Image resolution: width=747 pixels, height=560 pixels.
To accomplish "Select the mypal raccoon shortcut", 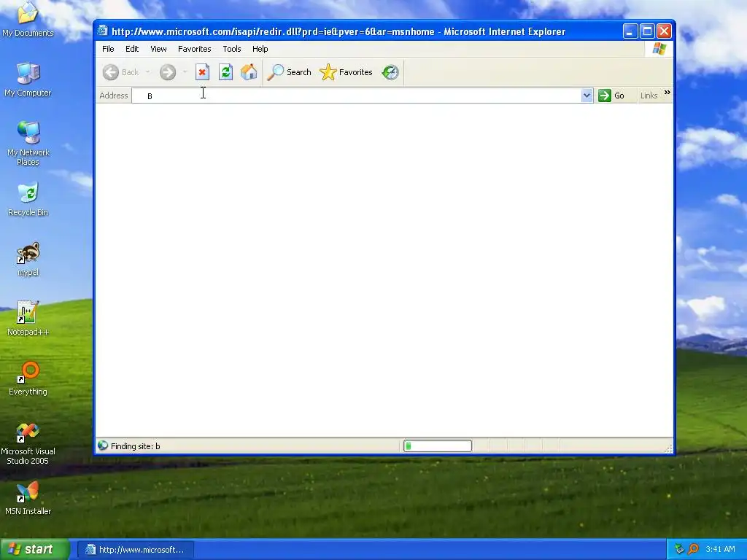I will [x=28, y=260].
